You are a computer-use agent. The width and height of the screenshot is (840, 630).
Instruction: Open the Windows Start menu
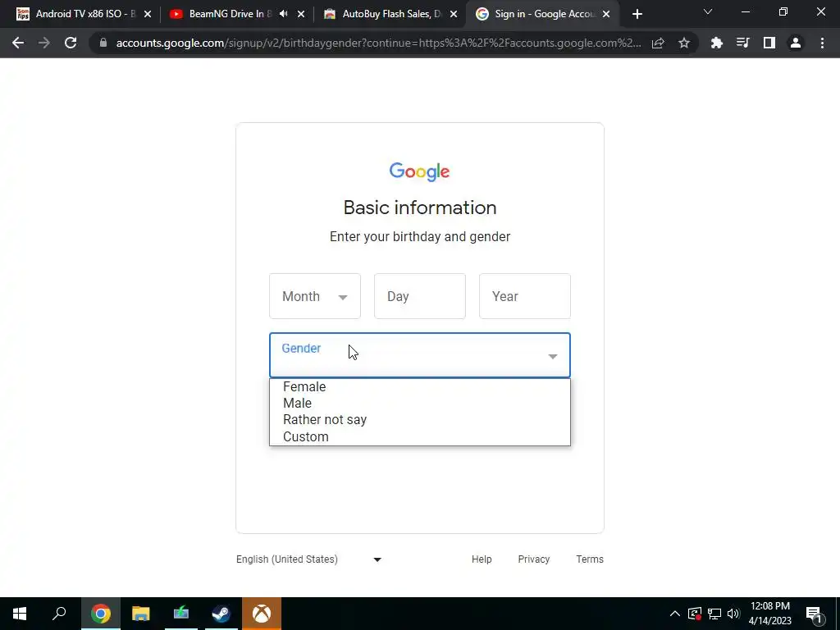pos(20,614)
